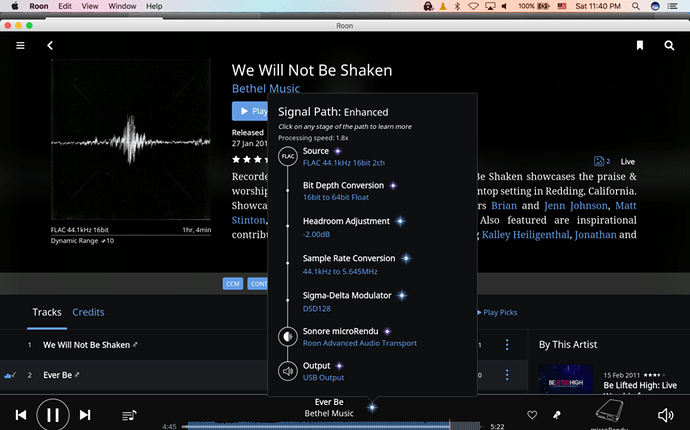Open options menu for We Will Not Be Shaken track
The width and height of the screenshot is (690, 430).
[x=507, y=345]
